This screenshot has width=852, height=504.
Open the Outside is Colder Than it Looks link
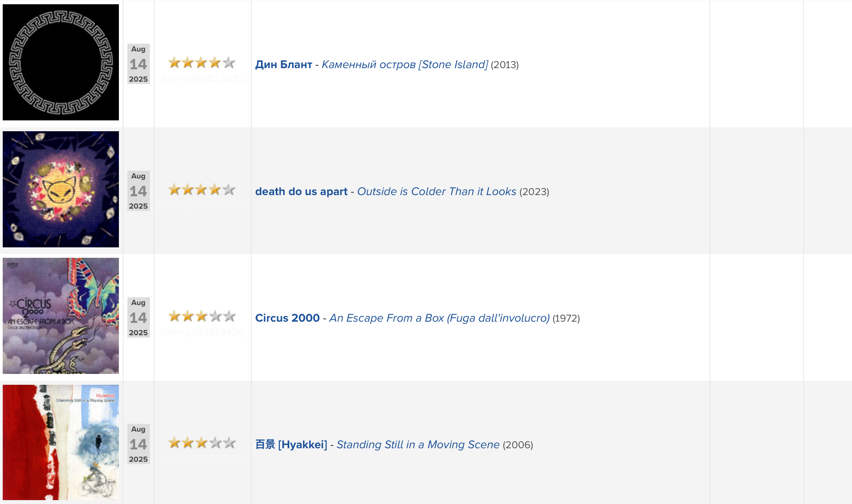tap(436, 191)
